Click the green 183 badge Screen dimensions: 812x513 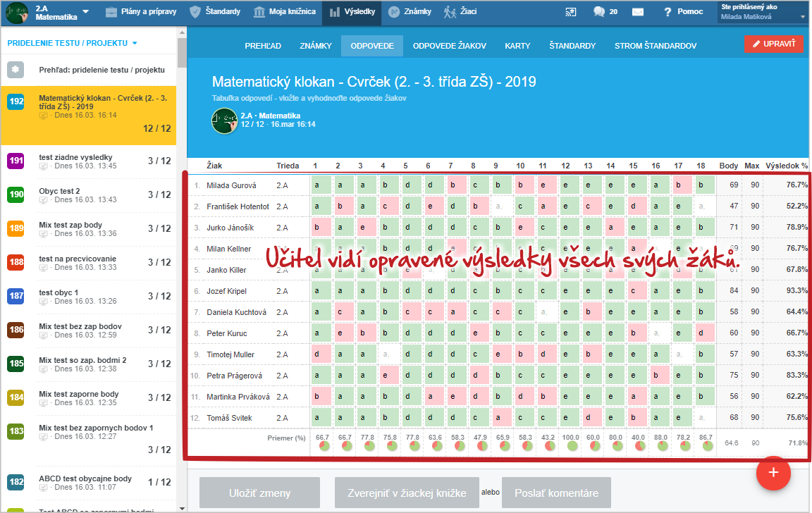point(16,431)
